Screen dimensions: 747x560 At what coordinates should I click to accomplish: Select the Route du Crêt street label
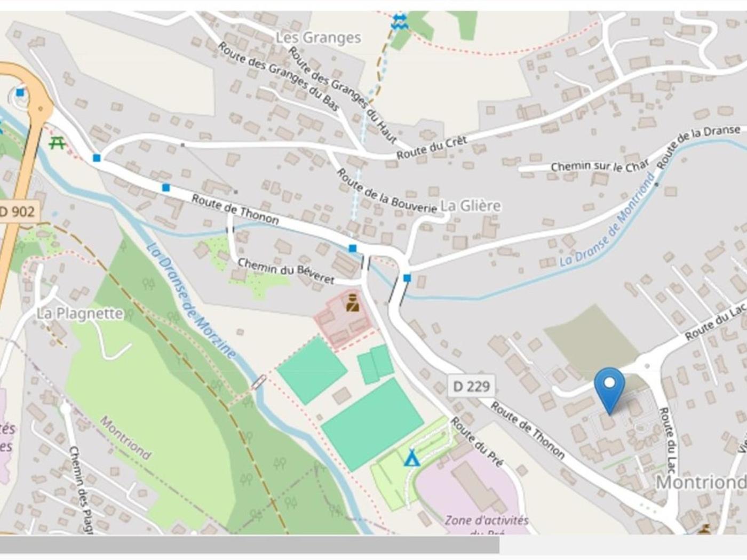point(432,148)
